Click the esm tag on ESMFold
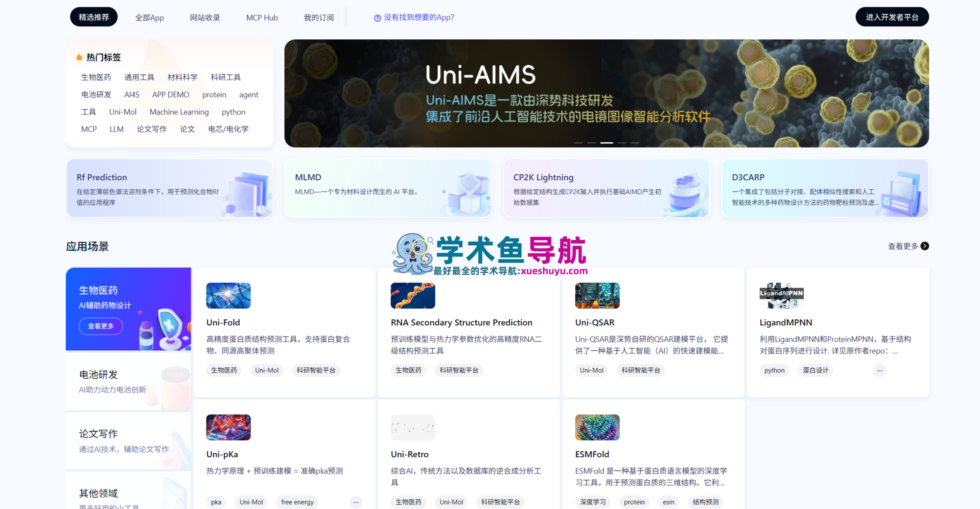This screenshot has width=980, height=509. [x=668, y=502]
